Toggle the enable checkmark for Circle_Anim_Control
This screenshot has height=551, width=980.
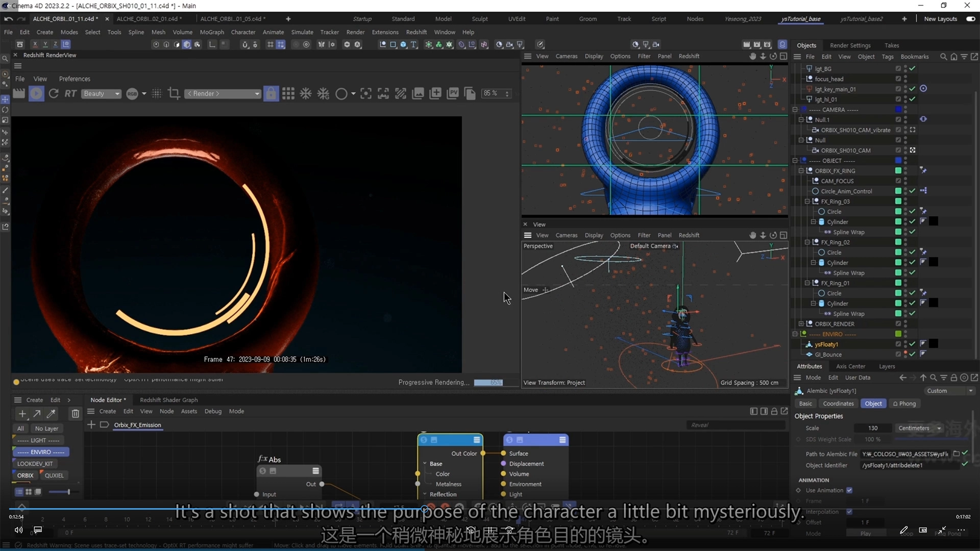(x=912, y=191)
